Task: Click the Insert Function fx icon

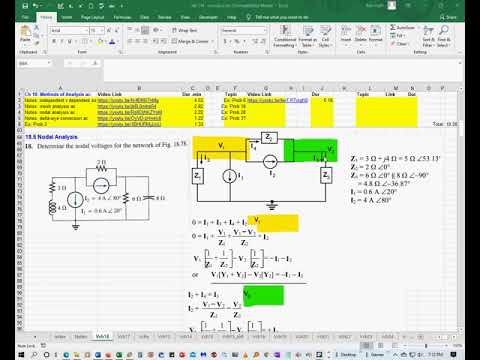Action: 95,63
